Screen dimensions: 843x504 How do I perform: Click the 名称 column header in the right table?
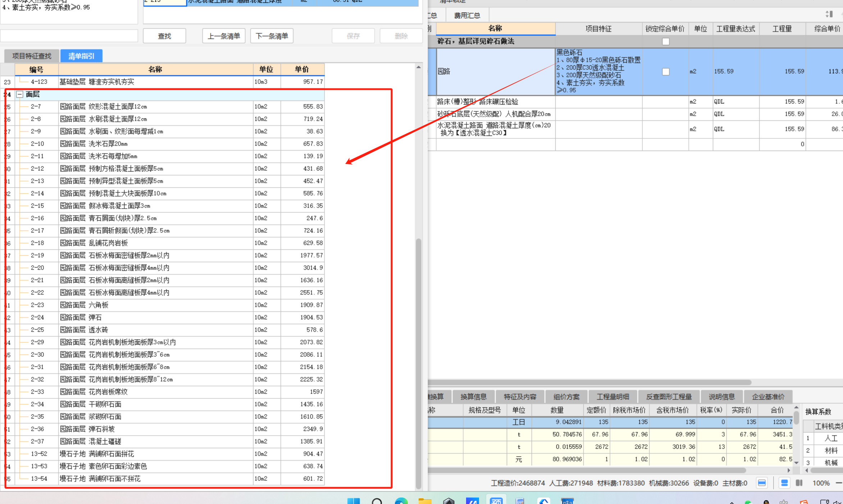495,28
